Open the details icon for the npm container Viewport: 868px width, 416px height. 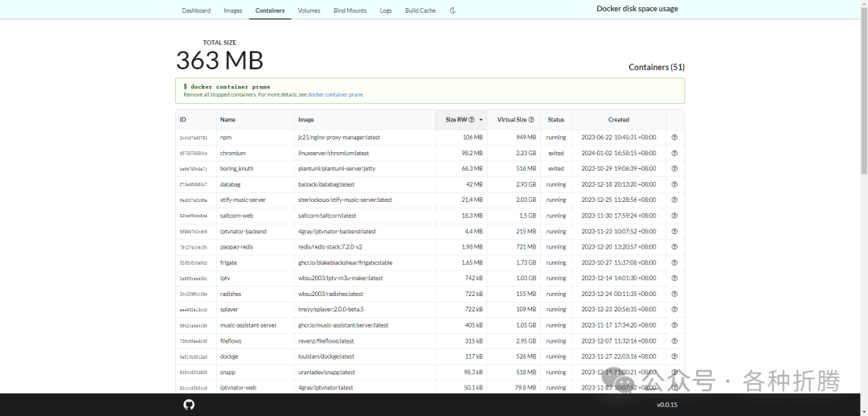tap(674, 138)
